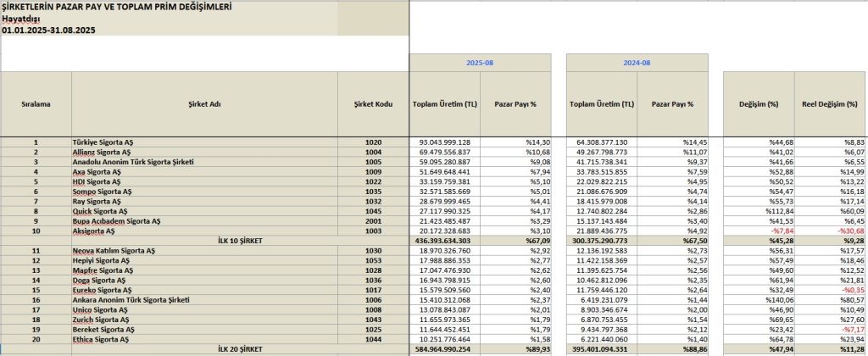The height and width of the screenshot is (356, 868).
Task: Click the market share '%89,93'
Action: click(x=515, y=349)
